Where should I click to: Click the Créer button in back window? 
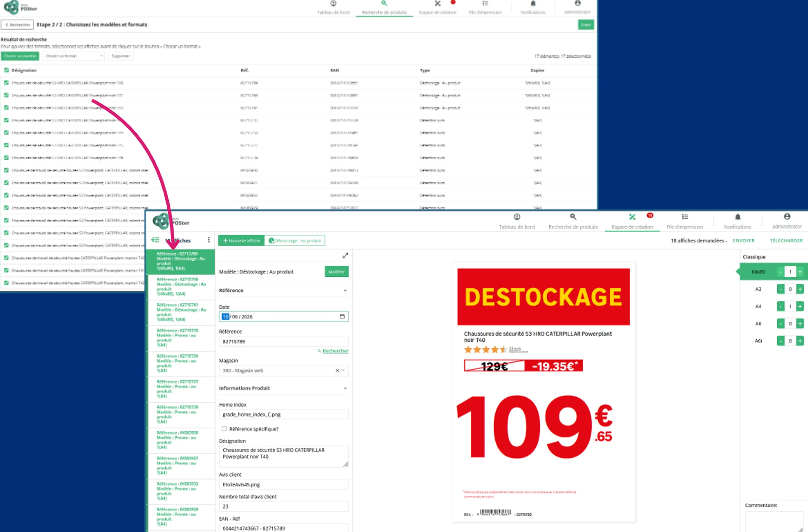(585, 25)
